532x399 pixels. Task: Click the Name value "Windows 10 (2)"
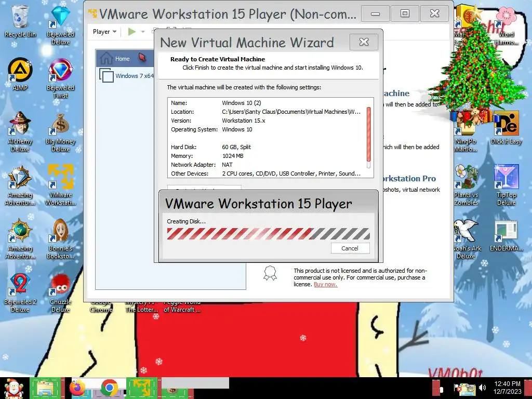242,103
